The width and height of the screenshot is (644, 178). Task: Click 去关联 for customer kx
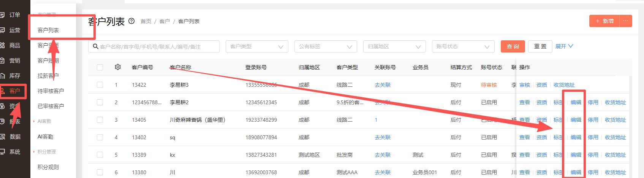click(x=383, y=155)
